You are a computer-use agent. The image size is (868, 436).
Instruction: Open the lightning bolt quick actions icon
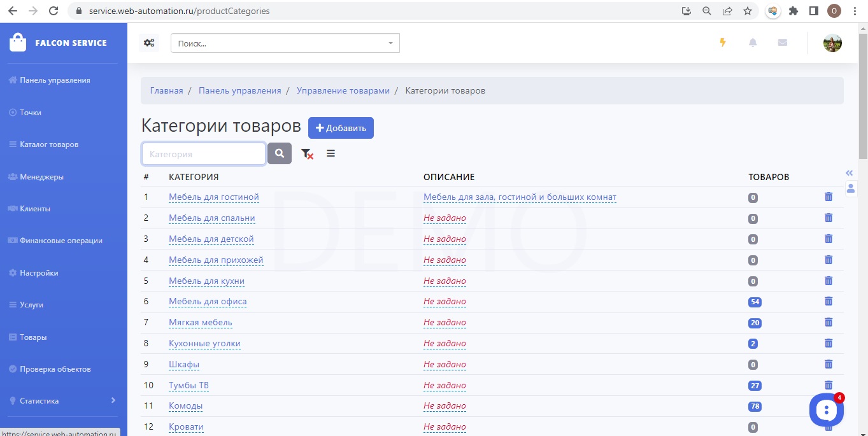pyautogui.click(x=722, y=43)
